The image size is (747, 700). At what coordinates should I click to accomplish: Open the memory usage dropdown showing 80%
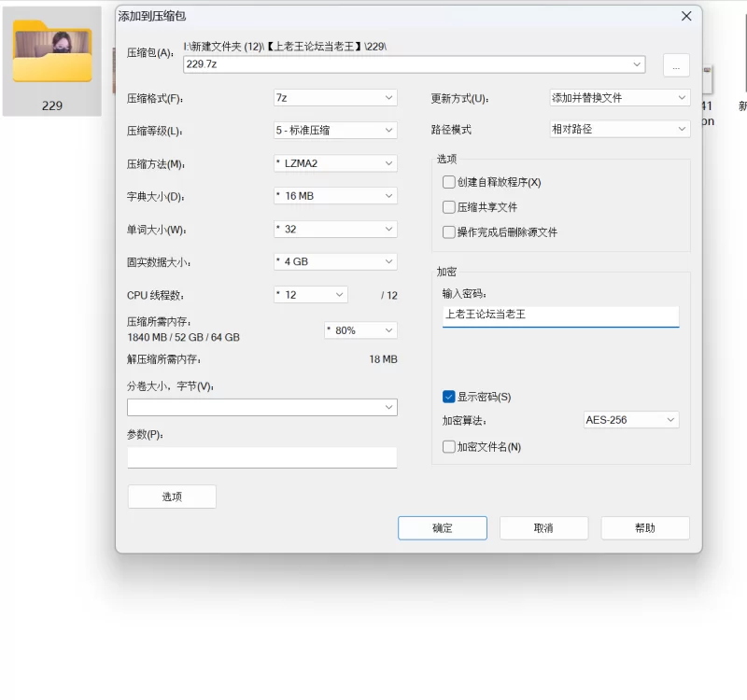coord(360,330)
